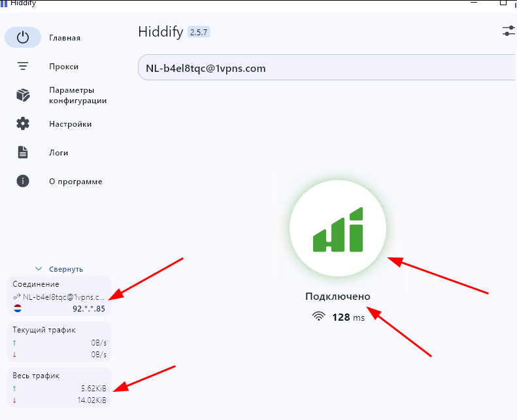517x420 pixels.
Task: Click the Текущий трафик card
Action: tap(59, 342)
